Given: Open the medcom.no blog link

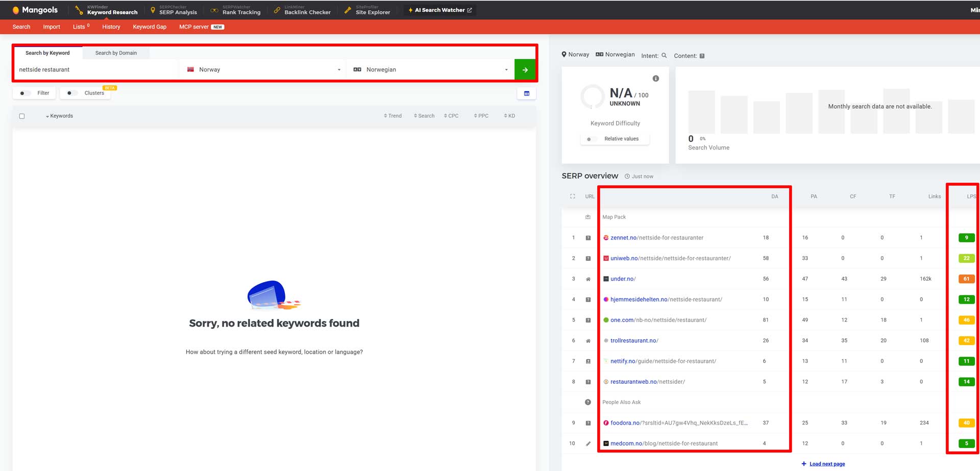Looking at the screenshot, I should [664, 443].
